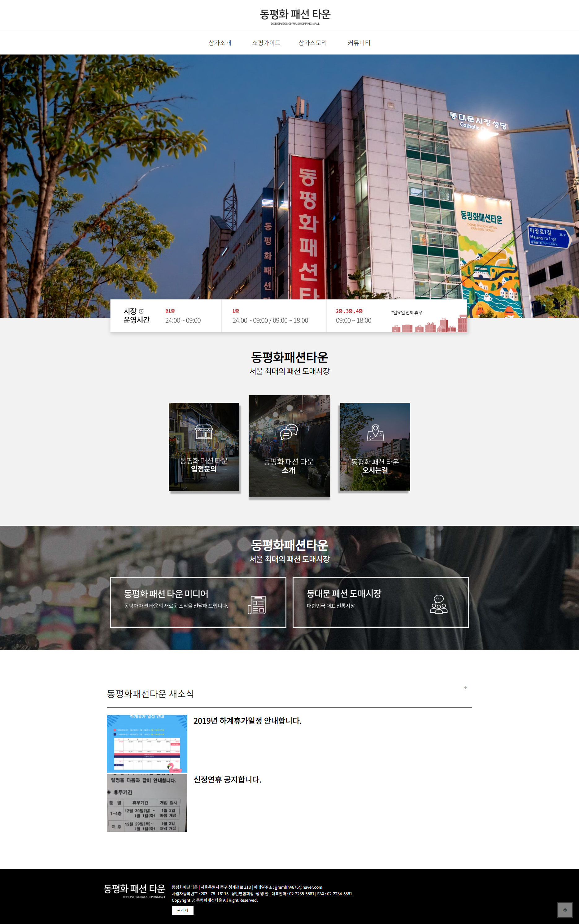Click the jjmmhh4676@naver.com email text

pyautogui.click(x=299, y=887)
